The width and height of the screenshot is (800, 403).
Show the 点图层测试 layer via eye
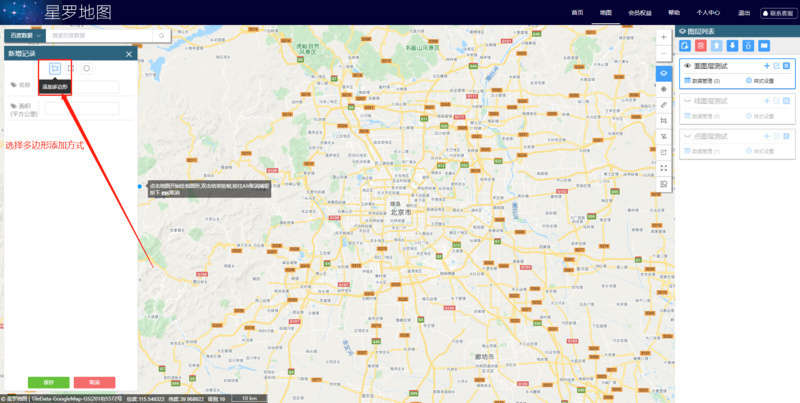[687, 136]
